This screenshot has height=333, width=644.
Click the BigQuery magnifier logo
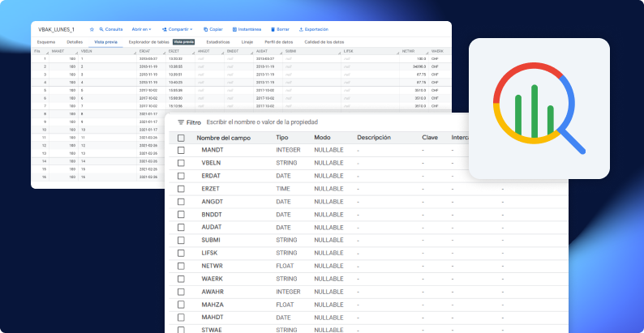pyautogui.click(x=539, y=109)
